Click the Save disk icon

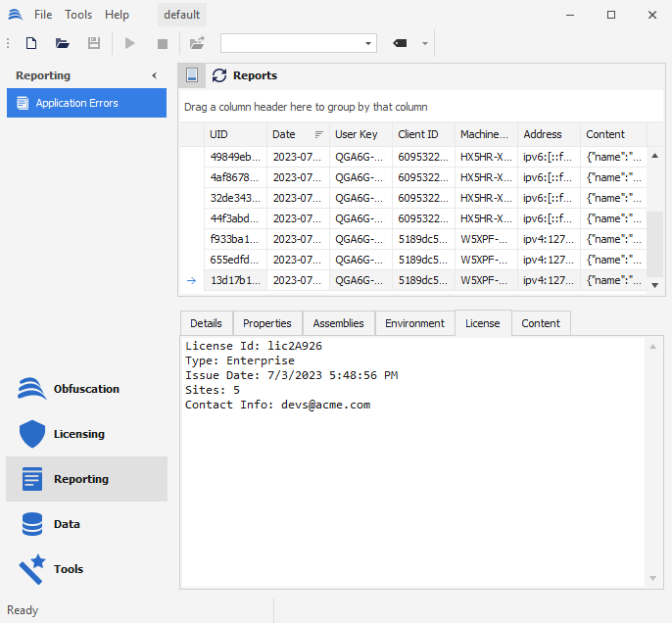pyautogui.click(x=94, y=43)
